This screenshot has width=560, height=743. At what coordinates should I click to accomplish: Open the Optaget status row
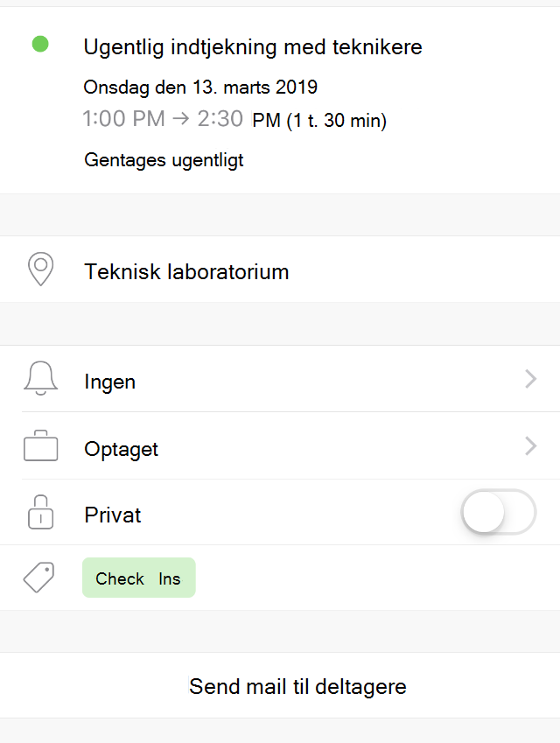point(280,446)
